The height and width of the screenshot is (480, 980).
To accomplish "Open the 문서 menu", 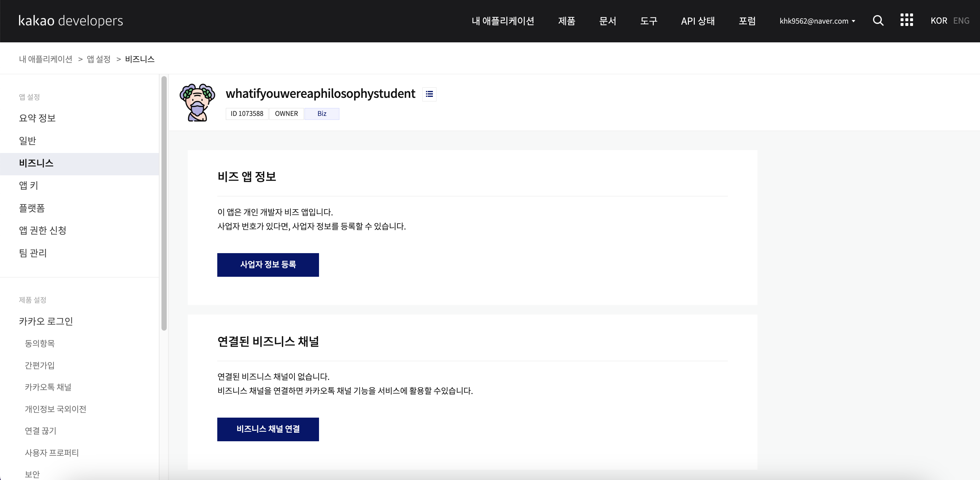I will 607,21.
